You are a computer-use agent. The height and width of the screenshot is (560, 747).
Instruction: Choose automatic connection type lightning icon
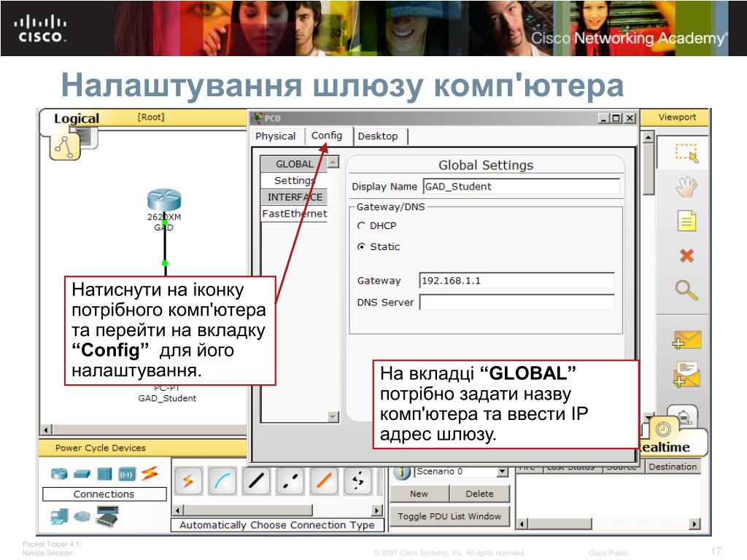point(189,481)
